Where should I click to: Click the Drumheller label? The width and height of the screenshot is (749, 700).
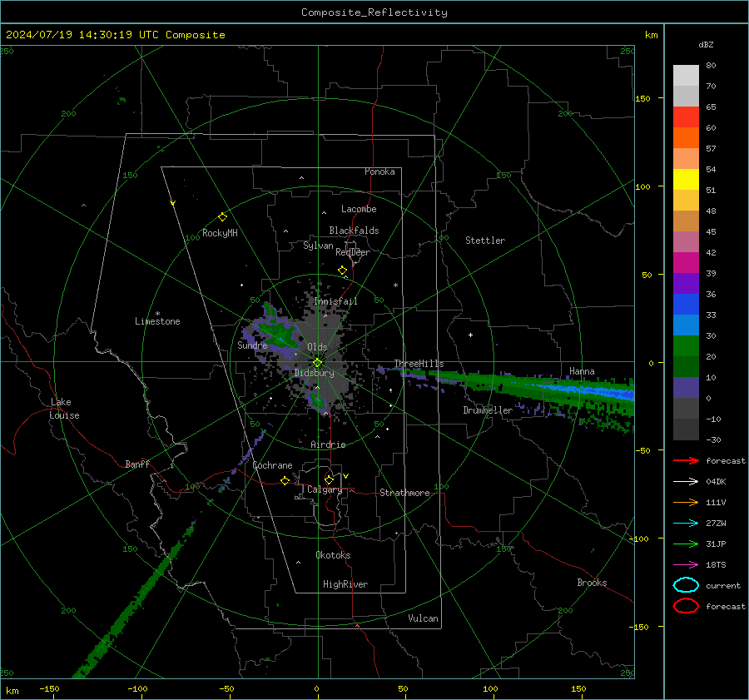point(488,410)
